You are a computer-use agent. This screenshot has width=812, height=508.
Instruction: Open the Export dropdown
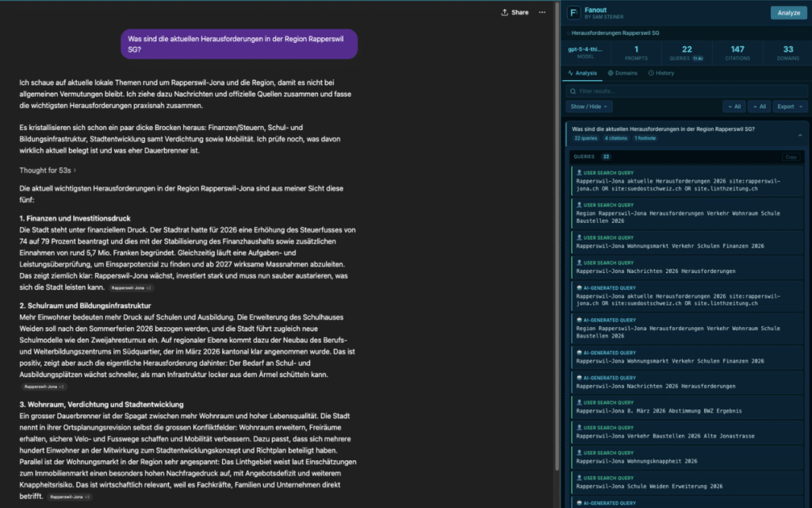coord(789,106)
